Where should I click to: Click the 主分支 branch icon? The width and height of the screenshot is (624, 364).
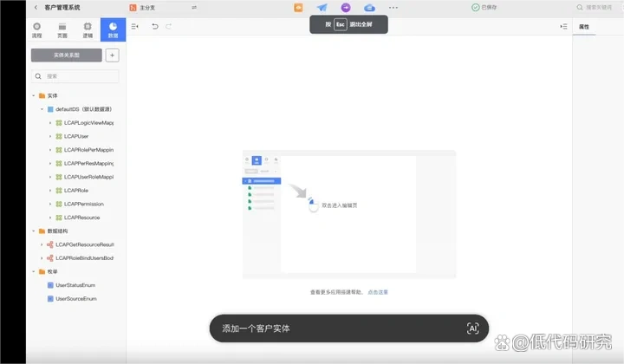[133, 8]
